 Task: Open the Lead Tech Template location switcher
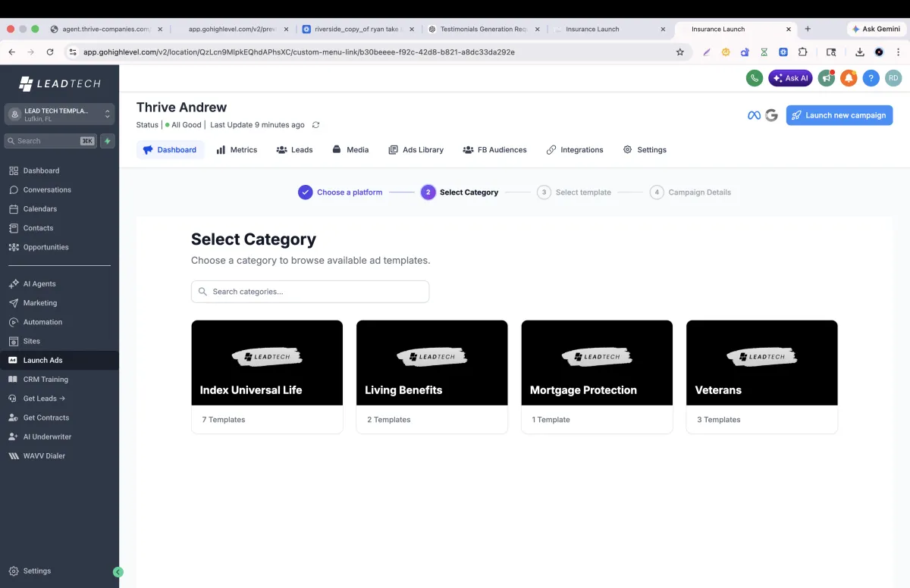60,114
